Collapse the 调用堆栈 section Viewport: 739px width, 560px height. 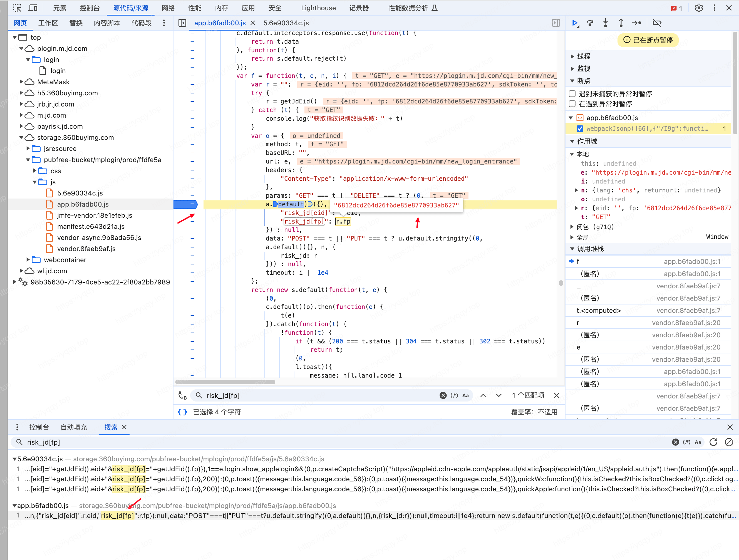coord(572,249)
